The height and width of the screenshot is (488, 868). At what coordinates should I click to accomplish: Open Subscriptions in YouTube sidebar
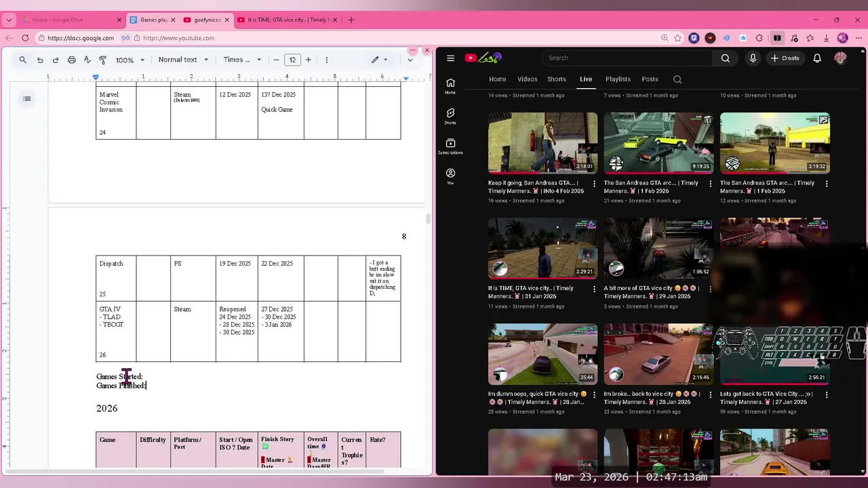(450, 146)
